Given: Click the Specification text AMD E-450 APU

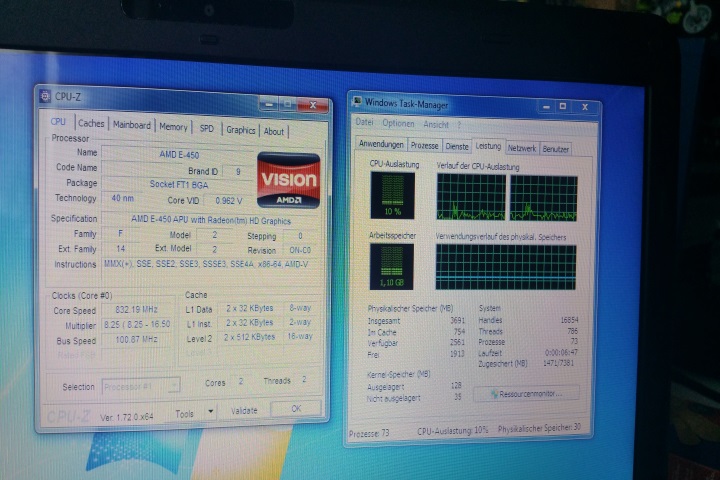Looking at the screenshot, I should pos(211,220).
